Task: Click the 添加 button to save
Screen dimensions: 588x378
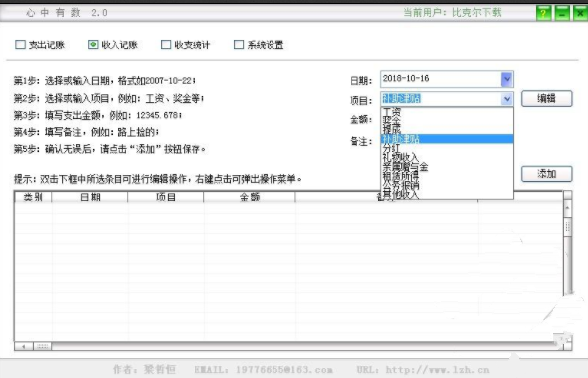Action: (546, 174)
